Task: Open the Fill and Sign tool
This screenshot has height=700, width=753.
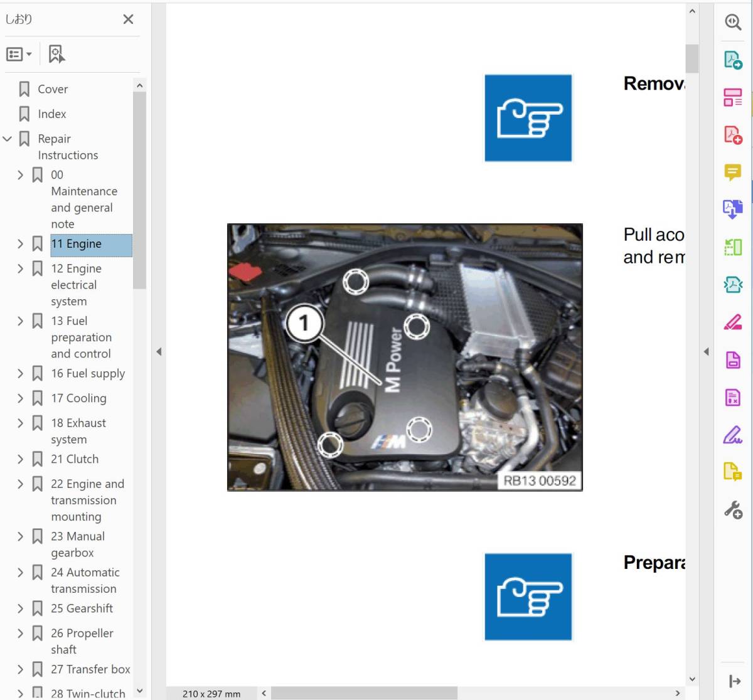Action: 733,435
